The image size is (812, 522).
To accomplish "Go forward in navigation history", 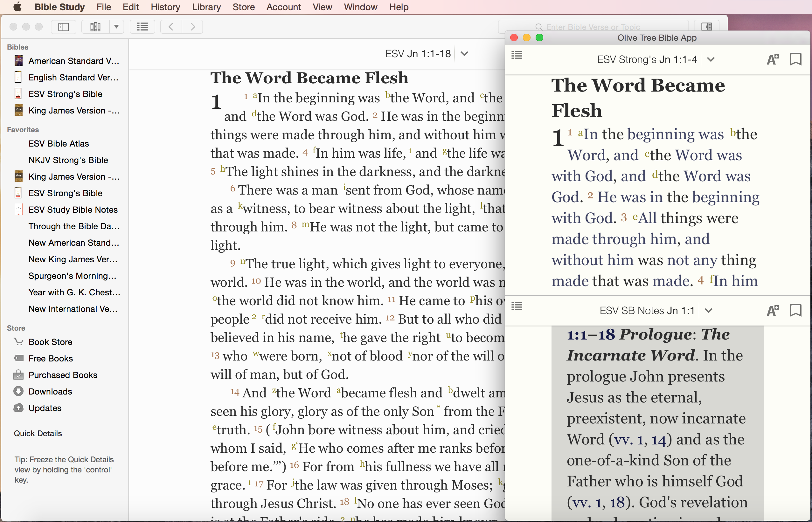I will tap(192, 27).
